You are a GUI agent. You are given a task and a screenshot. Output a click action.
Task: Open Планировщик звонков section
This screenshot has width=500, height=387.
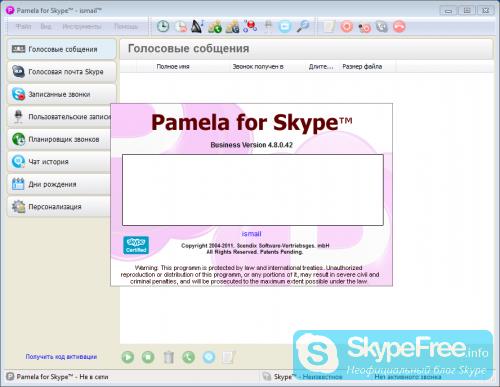pos(59,139)
